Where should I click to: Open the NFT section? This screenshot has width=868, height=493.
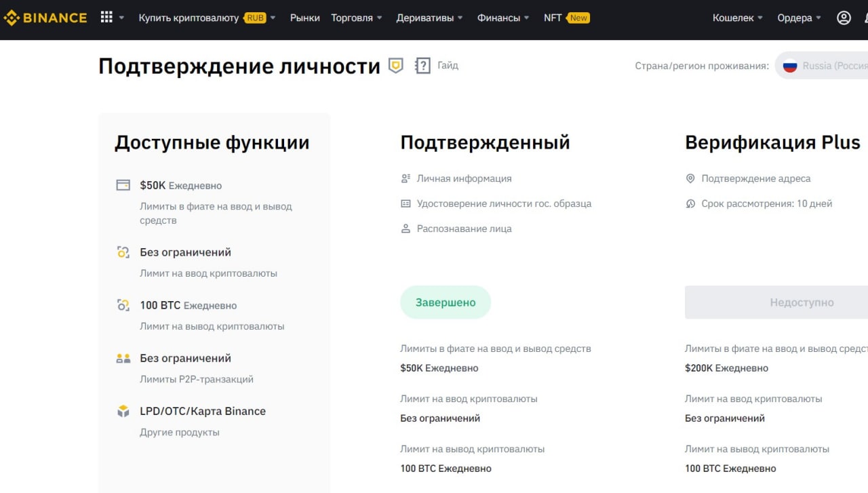point(553,18)
